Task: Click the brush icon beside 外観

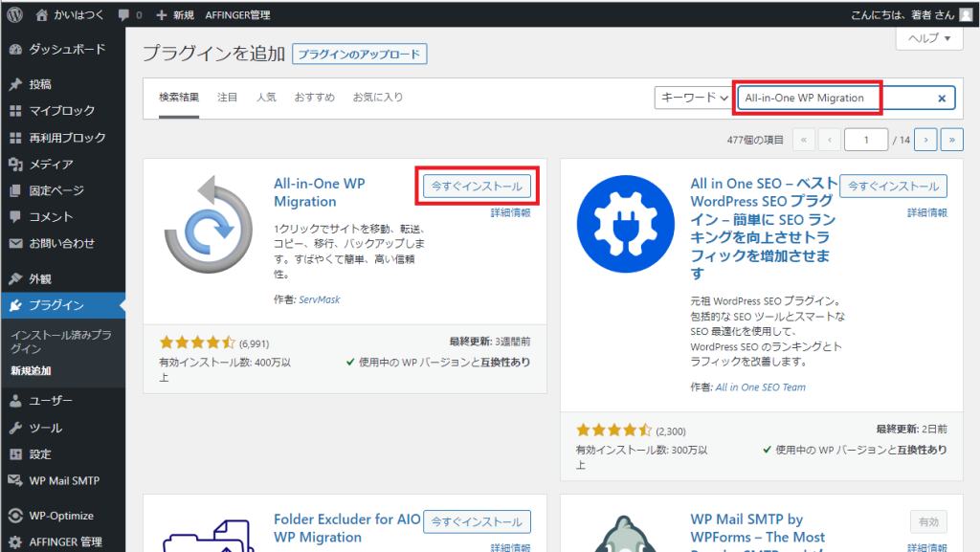Action: pos(15,278)
